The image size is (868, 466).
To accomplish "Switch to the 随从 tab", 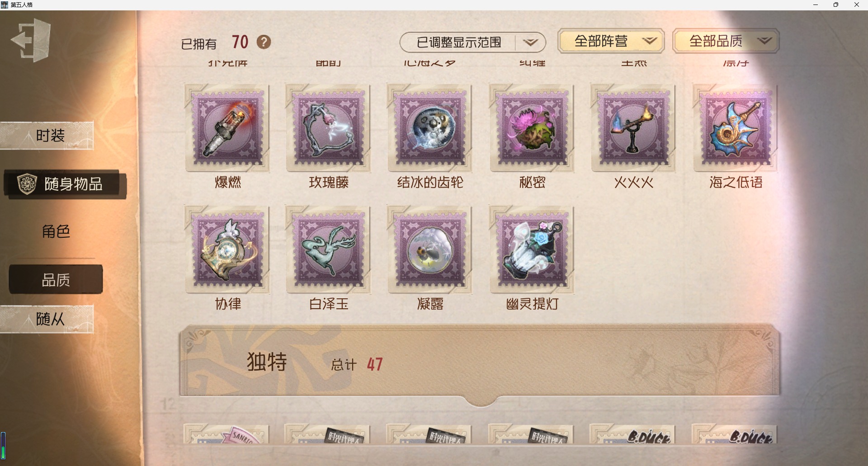I will click(47, 319).
